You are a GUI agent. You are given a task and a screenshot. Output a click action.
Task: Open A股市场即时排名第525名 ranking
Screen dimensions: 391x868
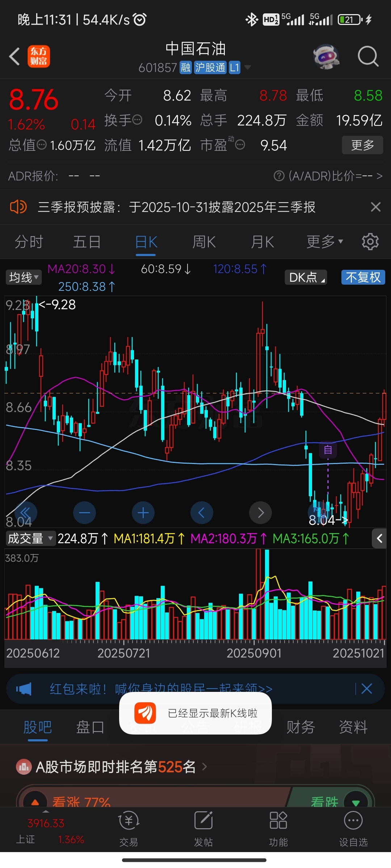(121, 766)
